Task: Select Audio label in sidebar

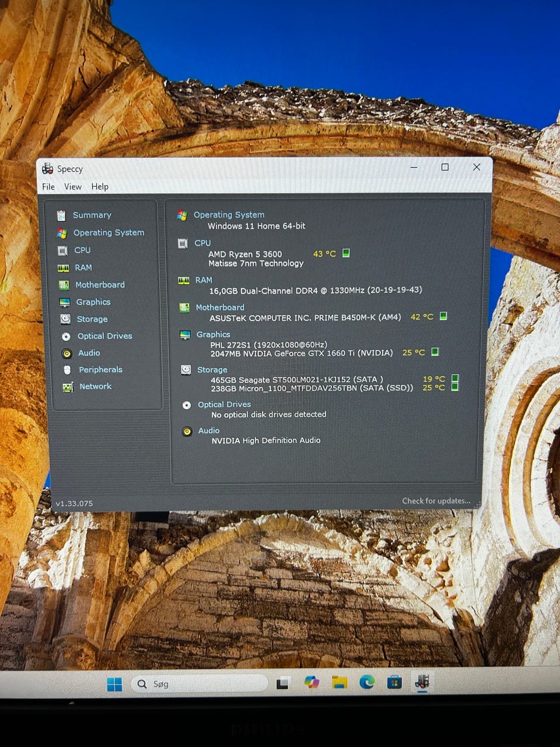Action: coord(89,353)
